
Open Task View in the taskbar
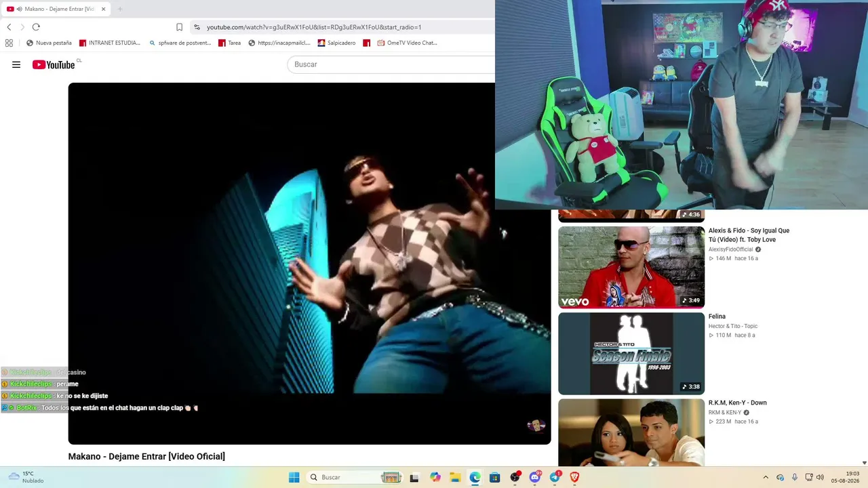click(x=414, y=477)
